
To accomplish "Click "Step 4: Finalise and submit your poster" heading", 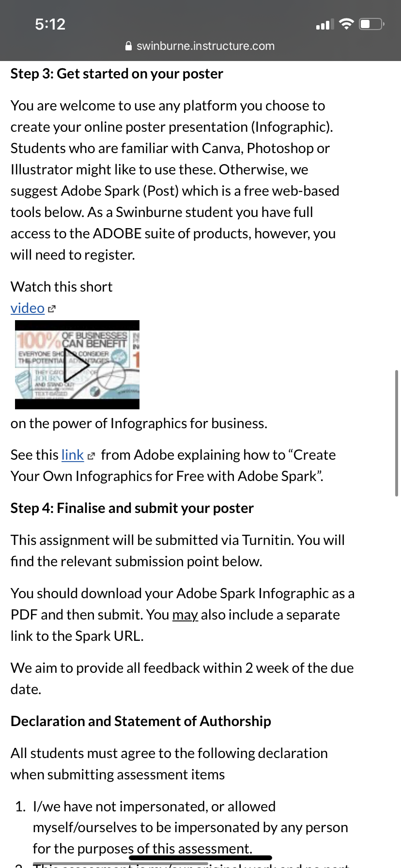I will tap(132, 508).
